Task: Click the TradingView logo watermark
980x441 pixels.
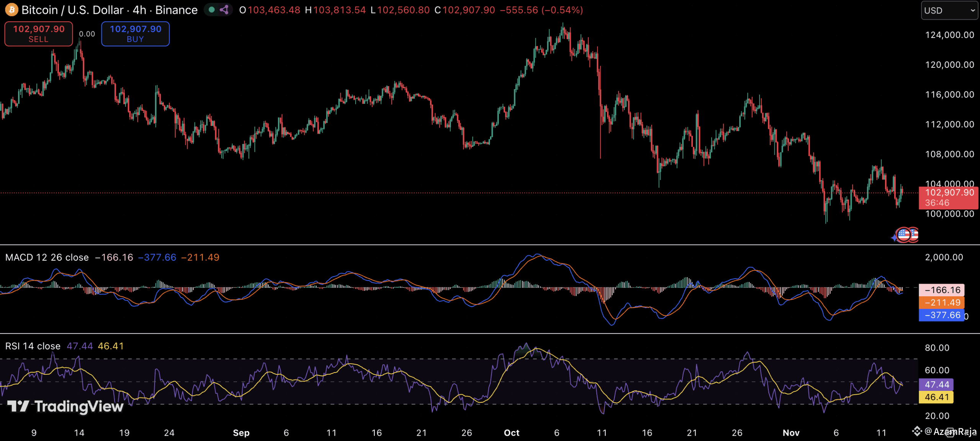Action: 66,406
